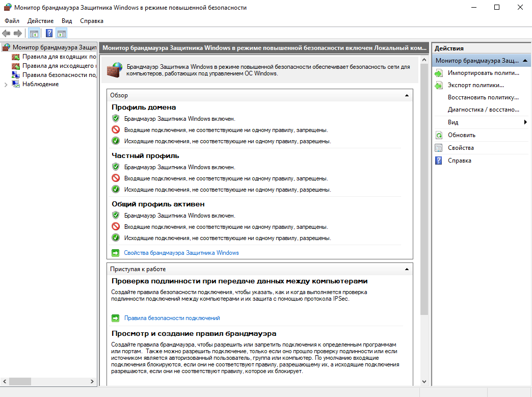Collapse the Приступая к работе section
Screen dimensions: 532x397
(x=407, y=269)
